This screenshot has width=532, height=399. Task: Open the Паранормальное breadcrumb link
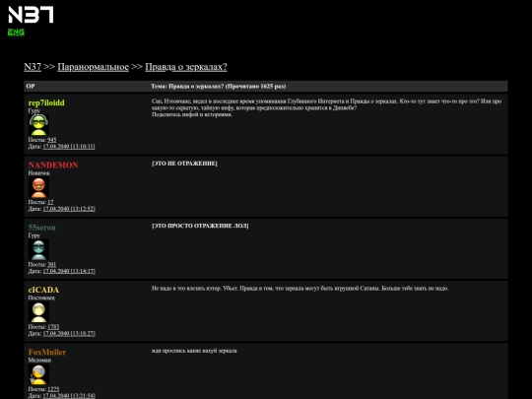[x=93, y=67]
